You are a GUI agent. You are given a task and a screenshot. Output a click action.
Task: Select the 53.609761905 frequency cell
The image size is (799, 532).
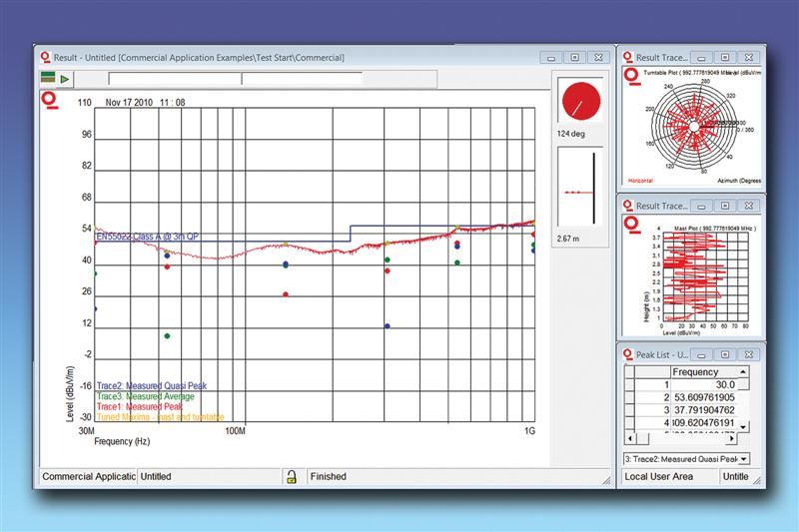(704, 397)
